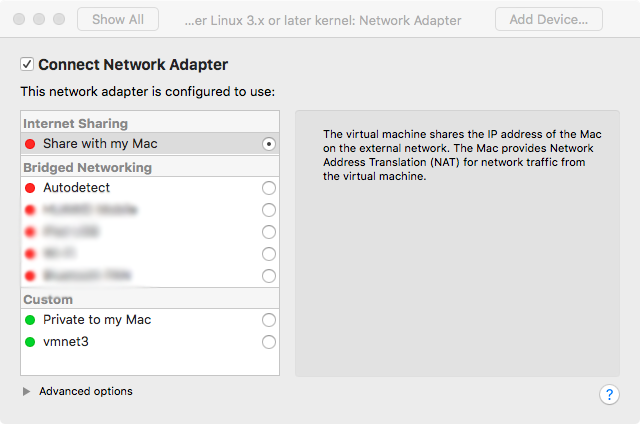Click the Show All button
Image resolution: width=640 pixels, height=424 pixels.
pyautogui.click(x=117, y=19)
